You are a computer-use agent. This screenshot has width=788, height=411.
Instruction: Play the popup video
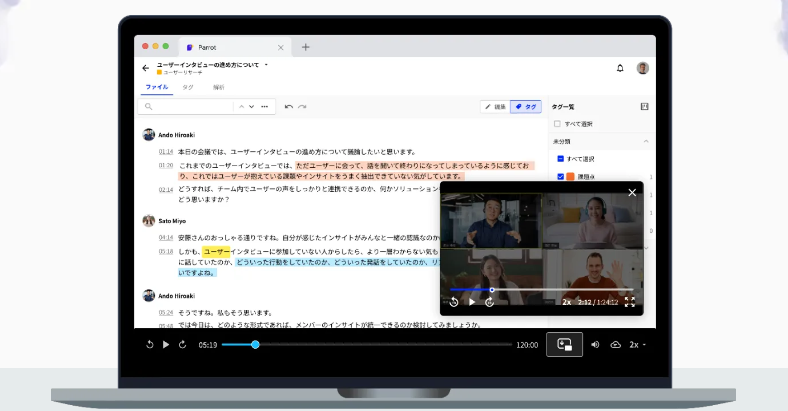pos(472,301)
